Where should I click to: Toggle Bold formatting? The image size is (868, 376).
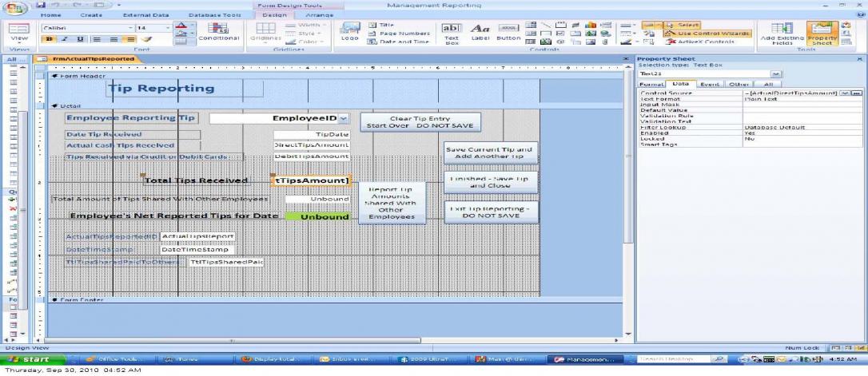[50, 39]
